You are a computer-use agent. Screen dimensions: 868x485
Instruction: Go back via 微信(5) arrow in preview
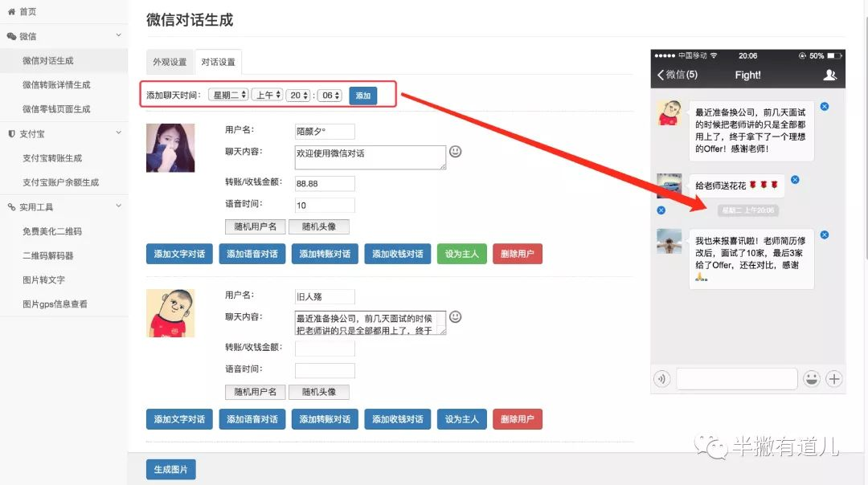click(x=677, y=75)
